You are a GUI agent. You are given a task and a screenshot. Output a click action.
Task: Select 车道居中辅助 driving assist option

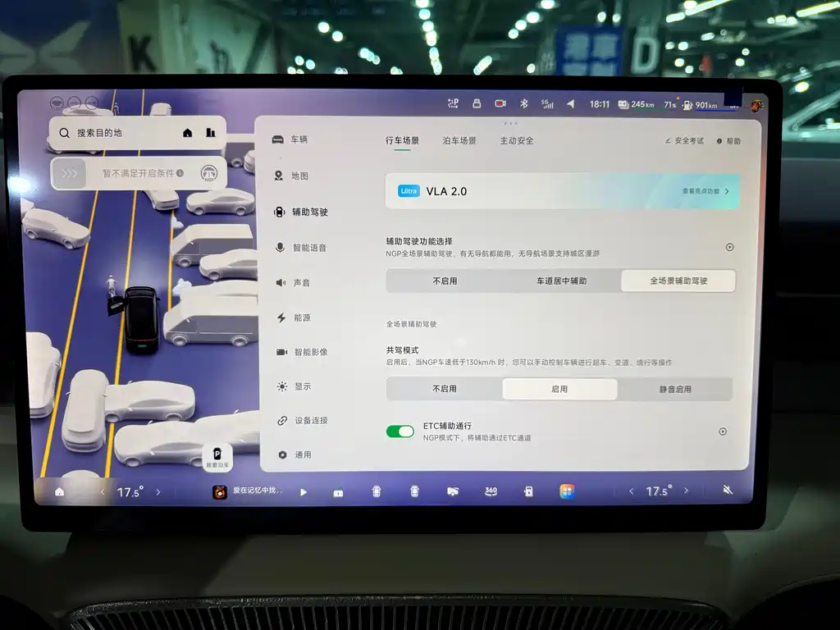561,281
